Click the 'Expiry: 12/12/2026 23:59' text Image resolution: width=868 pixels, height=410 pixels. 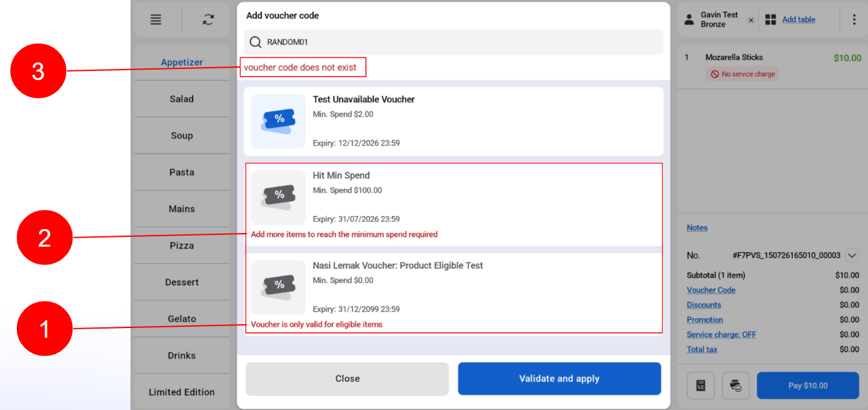[356, 143]
